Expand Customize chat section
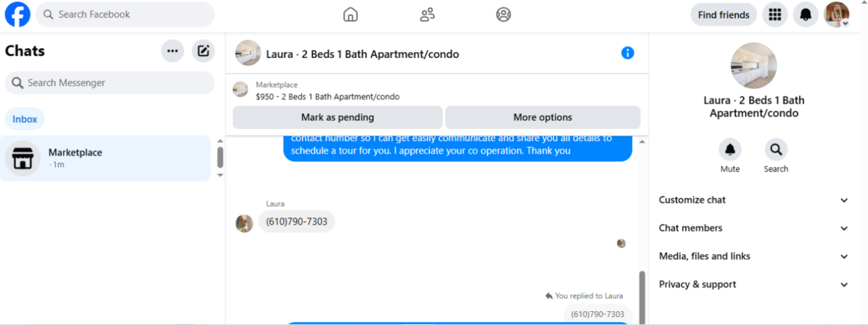Image resolution: width=868 pixels, height=325 pixels. pyautogui.click(x=753, y=200)
